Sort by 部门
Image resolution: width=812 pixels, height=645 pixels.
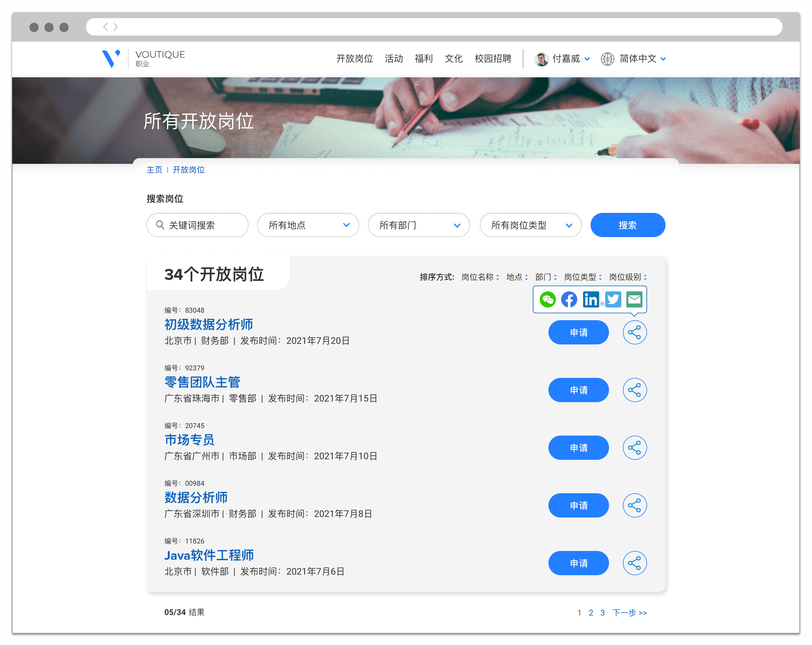(546, 277)
